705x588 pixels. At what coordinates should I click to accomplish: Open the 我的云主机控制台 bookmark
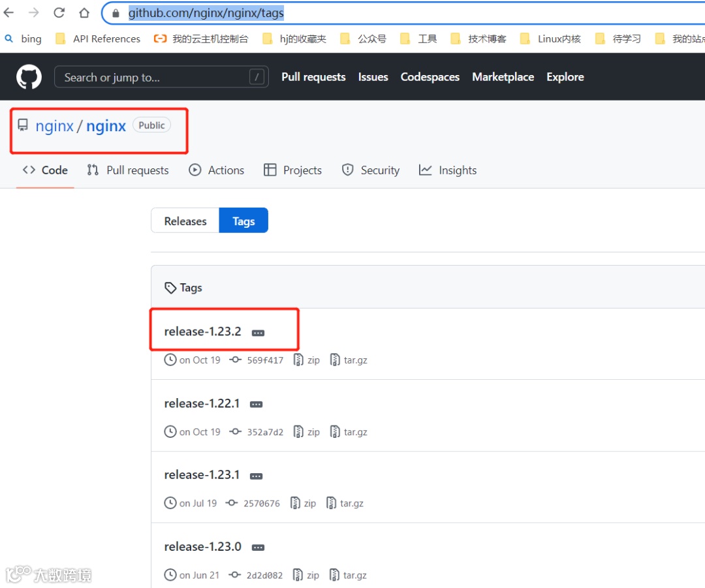(x=201, y=39)
